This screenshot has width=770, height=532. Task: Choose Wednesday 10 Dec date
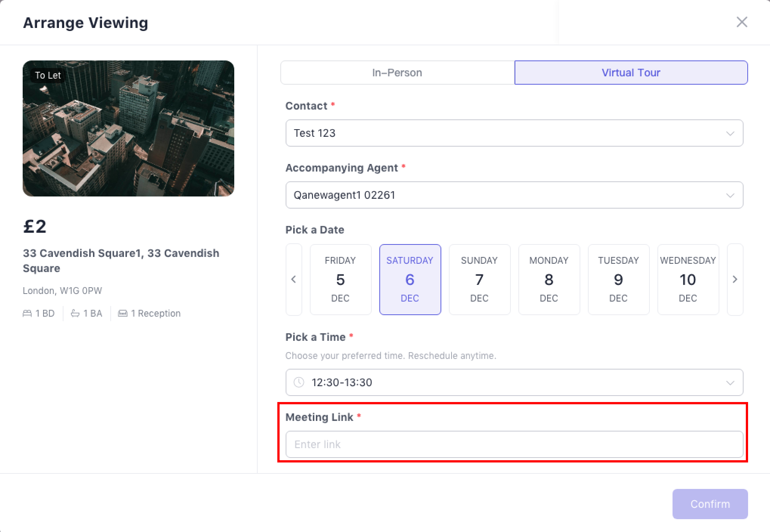688,279
